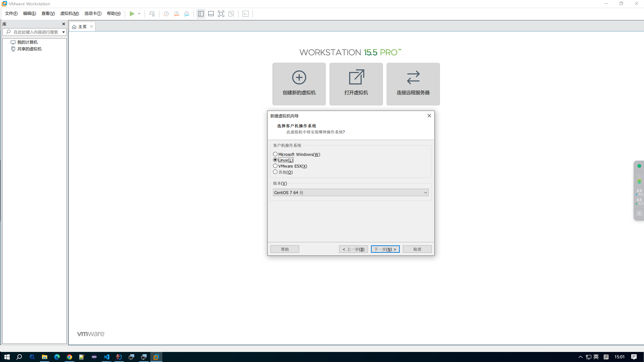Click the taskbar search magnifier icon
This screenshot has height=362, width=644.
(19, 357)
